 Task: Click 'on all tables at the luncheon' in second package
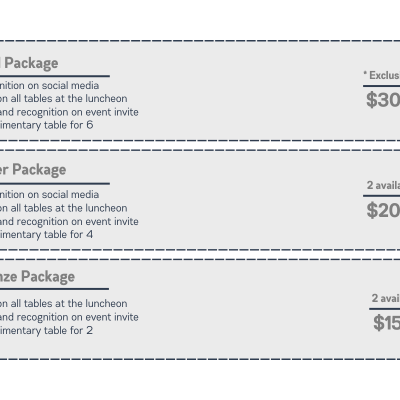click(64, 208)
